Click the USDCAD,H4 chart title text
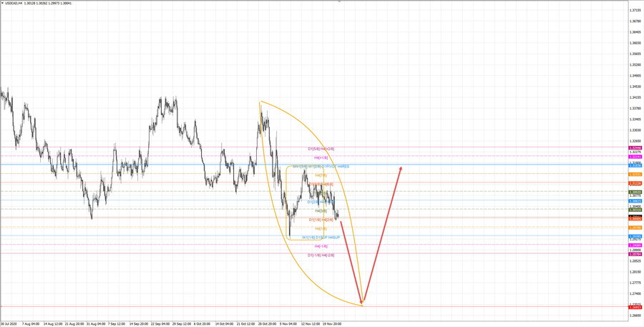 click(14, 3)
